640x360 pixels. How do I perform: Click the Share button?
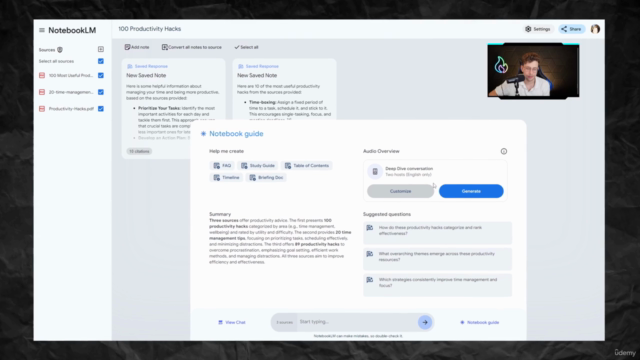pyautogui.click(x=571, y=29)
